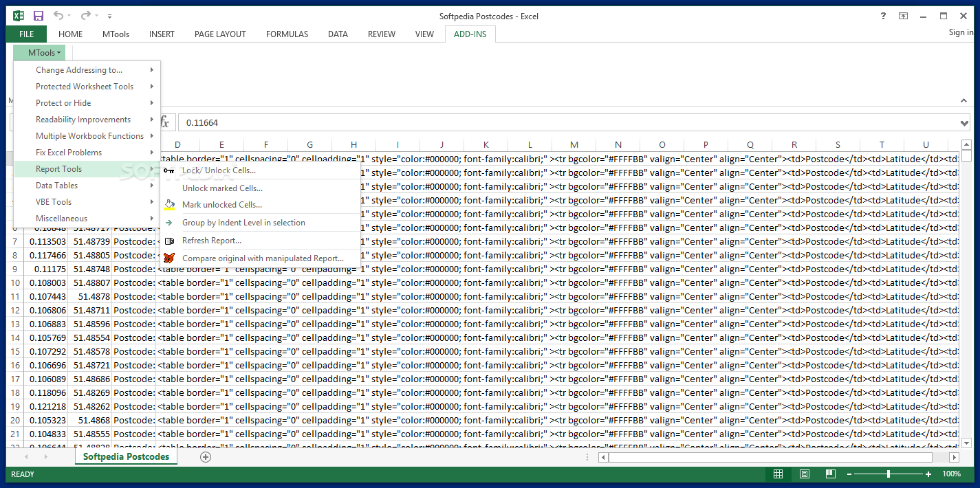This screenshot has width=980, height=488.
Task: Choose Compare original with manipulated Report...
Action: pos(260,258)
